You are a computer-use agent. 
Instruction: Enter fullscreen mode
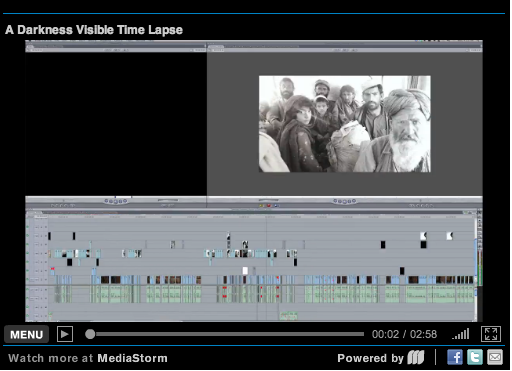(491, 334)
